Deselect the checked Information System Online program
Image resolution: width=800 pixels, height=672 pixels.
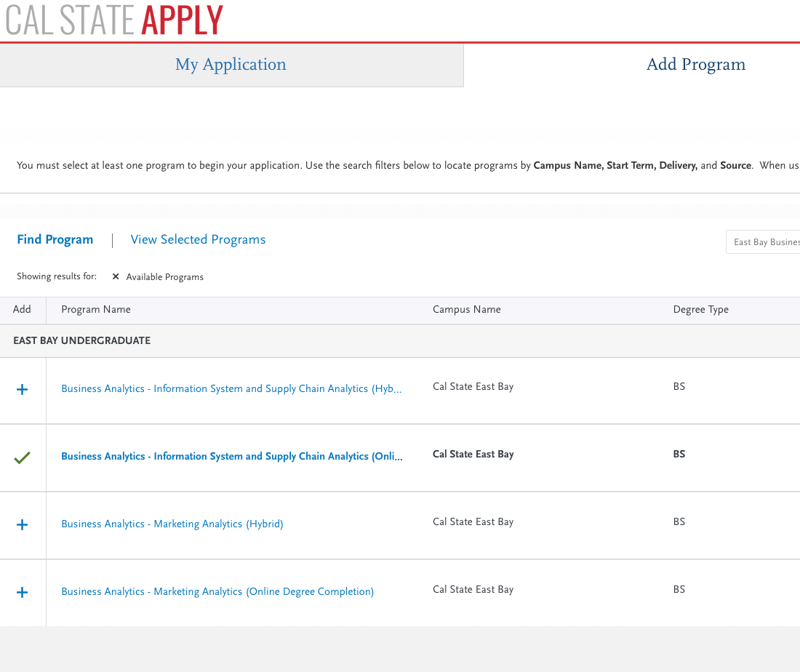(22, 457)
